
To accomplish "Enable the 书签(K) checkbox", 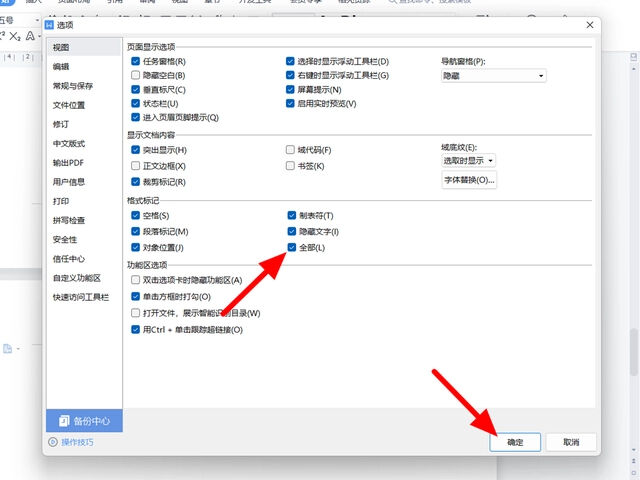I will coord(290,166).
